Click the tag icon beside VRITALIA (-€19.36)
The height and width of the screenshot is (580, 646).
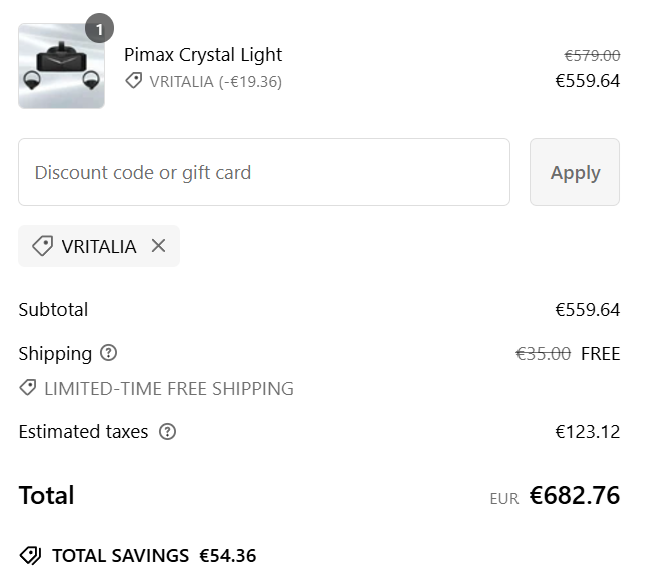point(134,81)
